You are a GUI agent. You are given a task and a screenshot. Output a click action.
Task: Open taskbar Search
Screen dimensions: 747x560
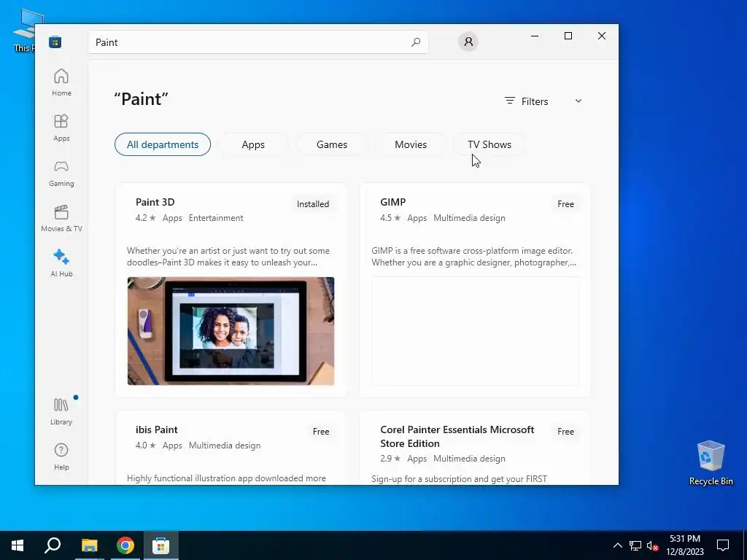click(53, 545)
